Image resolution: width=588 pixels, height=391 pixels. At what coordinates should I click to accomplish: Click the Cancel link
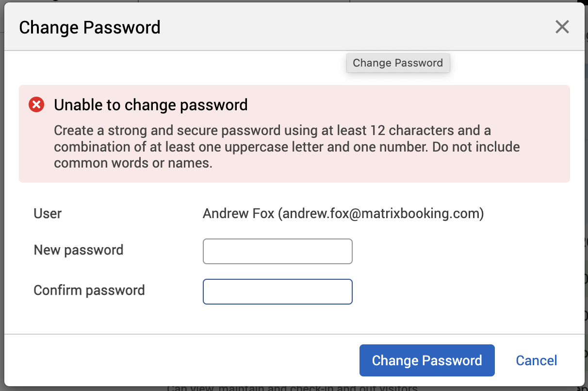[x=536, y=360]
